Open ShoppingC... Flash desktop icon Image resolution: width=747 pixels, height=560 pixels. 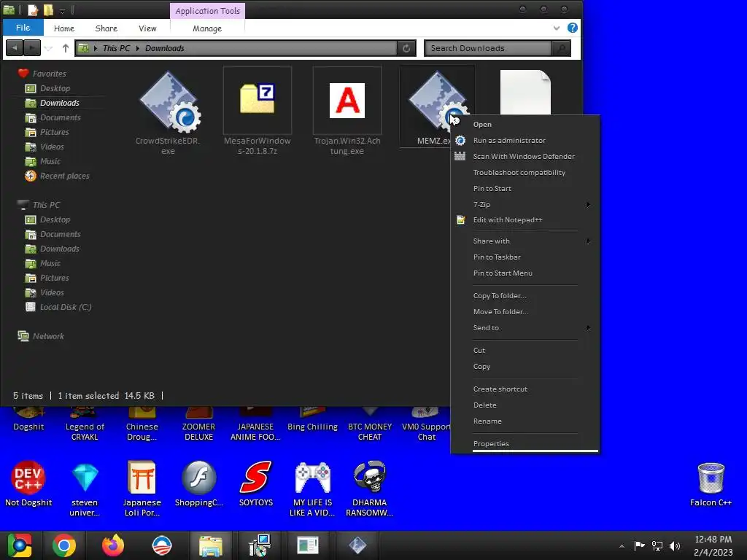click(198, 477)
